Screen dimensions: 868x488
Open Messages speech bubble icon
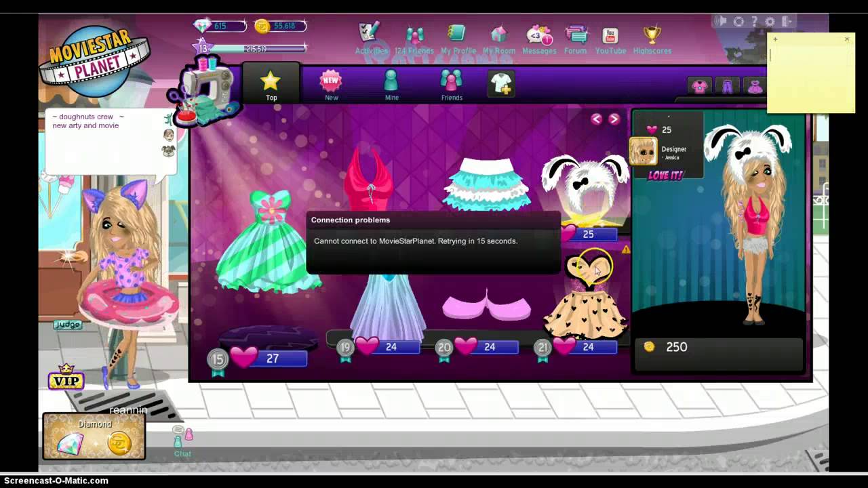[538, 34]
